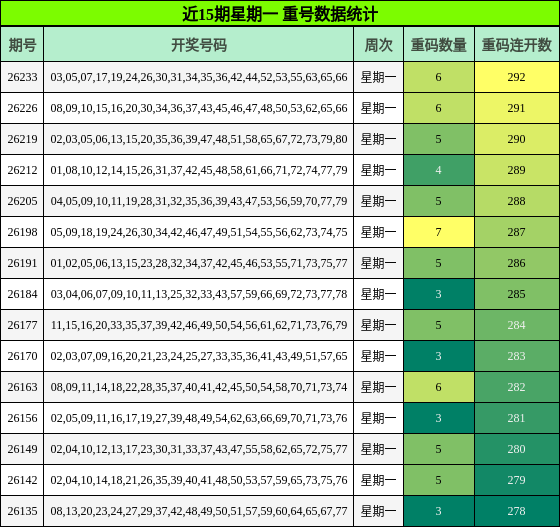
Task: Click repeat count 6 in row 26226
Action: [x=439, y=108]
